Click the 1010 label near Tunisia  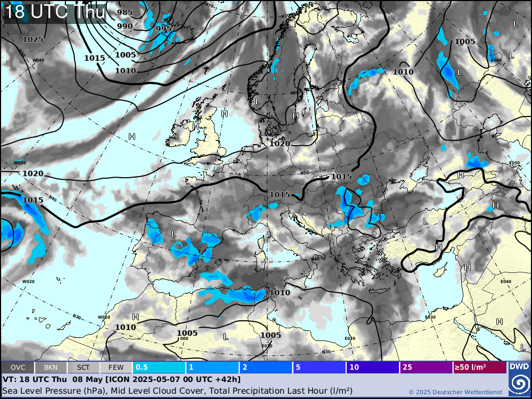(x=280, y=293)
